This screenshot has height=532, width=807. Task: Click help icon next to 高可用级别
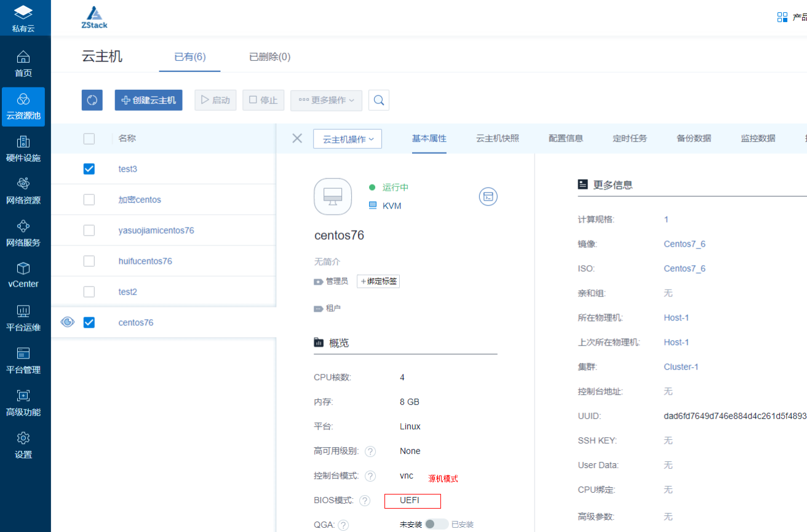(x=370, y=451)
